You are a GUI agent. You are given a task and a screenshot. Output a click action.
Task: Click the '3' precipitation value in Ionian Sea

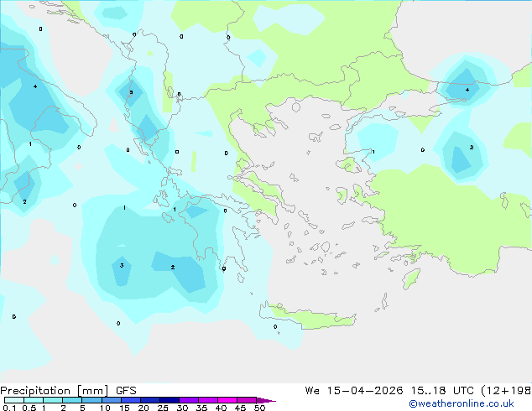coord(122,265)
